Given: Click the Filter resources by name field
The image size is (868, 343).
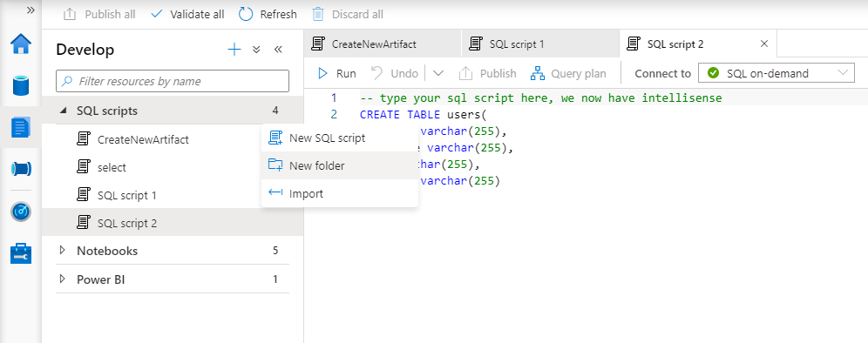Looking at the screenshot, I should tap(173, 81).
